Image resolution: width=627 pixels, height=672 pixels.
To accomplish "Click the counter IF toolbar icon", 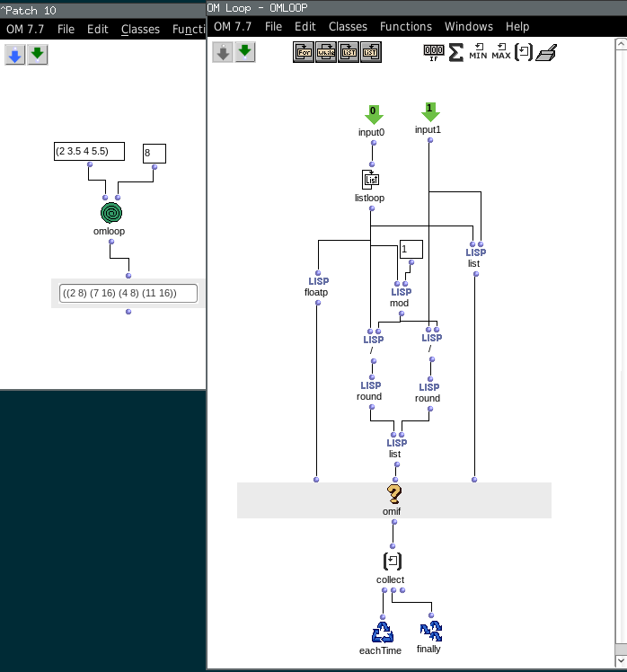I will tap(434, 53).
